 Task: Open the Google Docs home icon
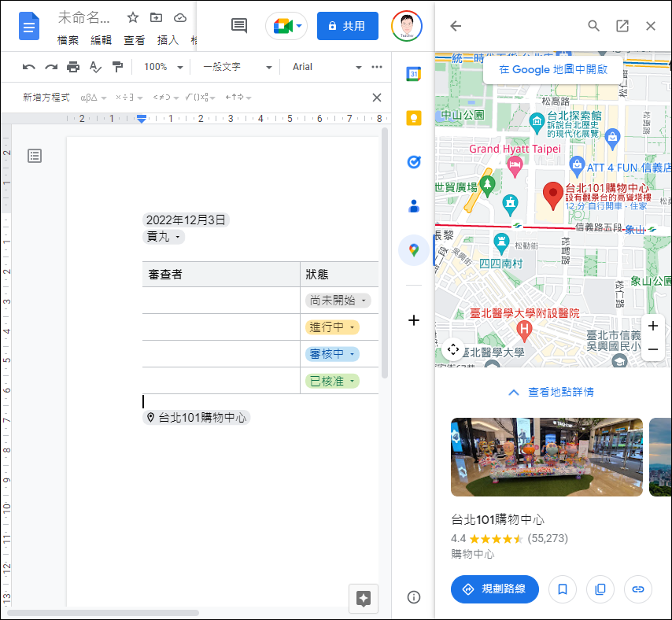[29, 26]
